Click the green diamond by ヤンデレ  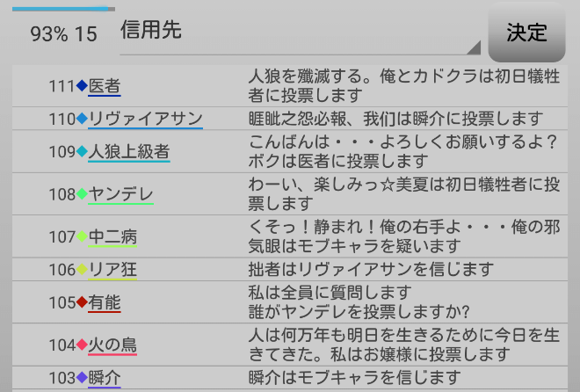pos(83,194)
